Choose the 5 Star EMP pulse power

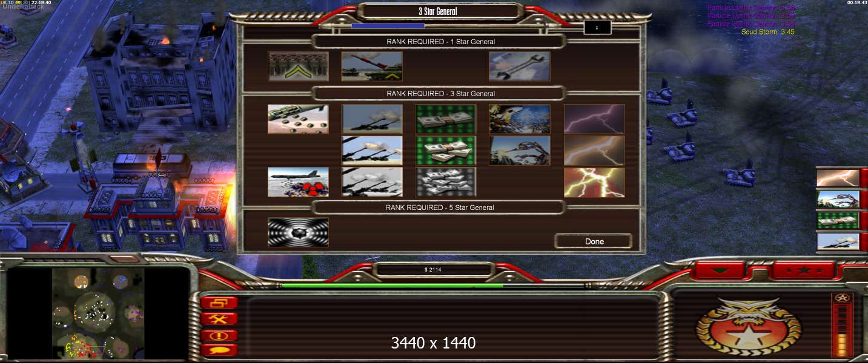coord(298,232)
